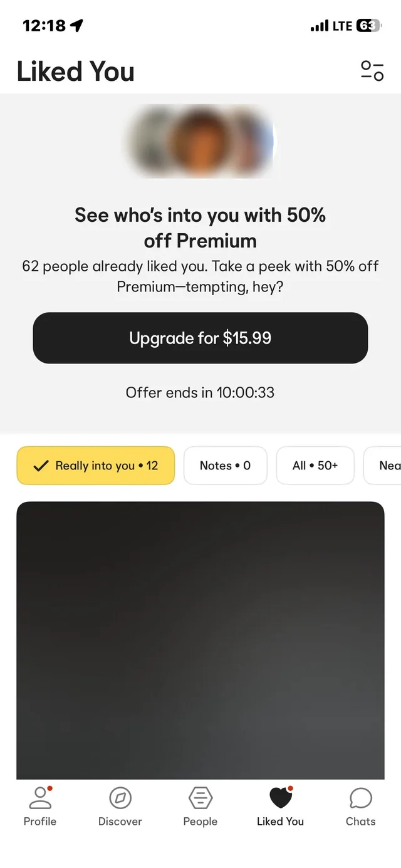Image resolution: width=401 pixels, height=868 pixels.
Task: Select the Notes • 0 filter chip
Action: click(x=225, y=466)
